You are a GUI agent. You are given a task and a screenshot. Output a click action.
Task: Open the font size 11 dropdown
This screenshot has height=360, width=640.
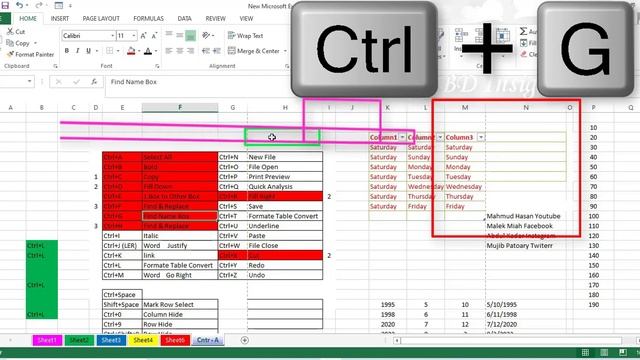(x=134, y=36)
